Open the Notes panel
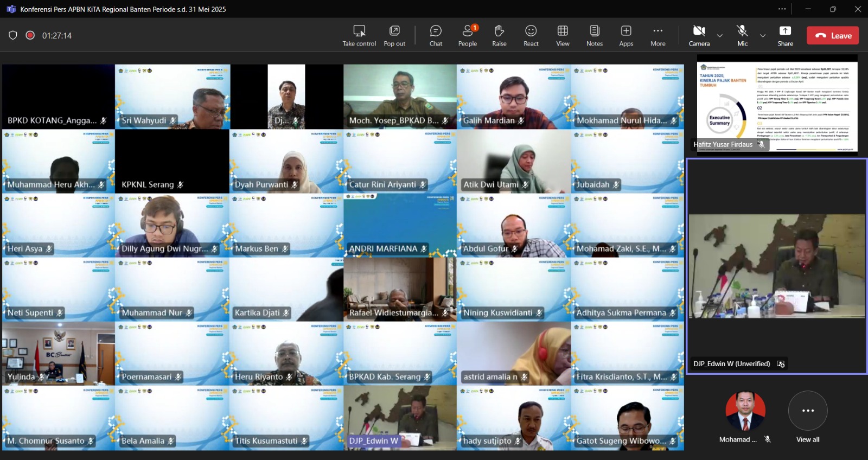This screenshot has height=460, width=868. pos(594,35)
